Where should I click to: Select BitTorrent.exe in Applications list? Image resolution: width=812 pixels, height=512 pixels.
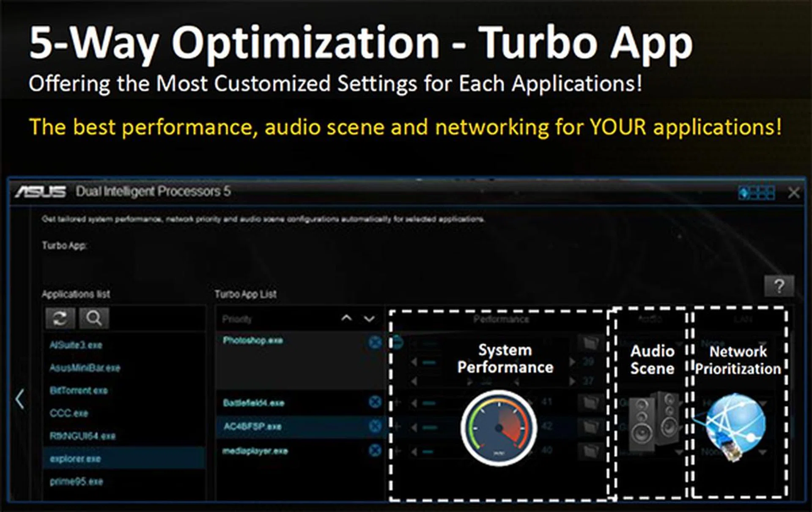tap(79, 390)
